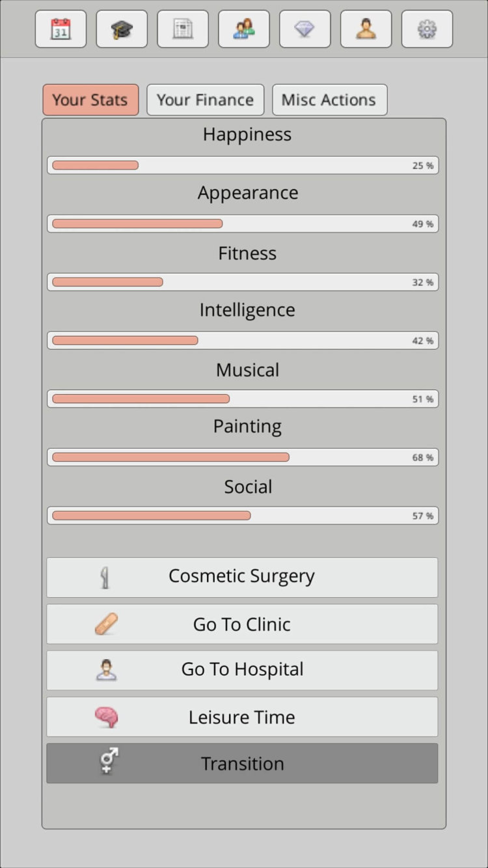Click the bandage icon next to Go To Clinic

(106, 624)
